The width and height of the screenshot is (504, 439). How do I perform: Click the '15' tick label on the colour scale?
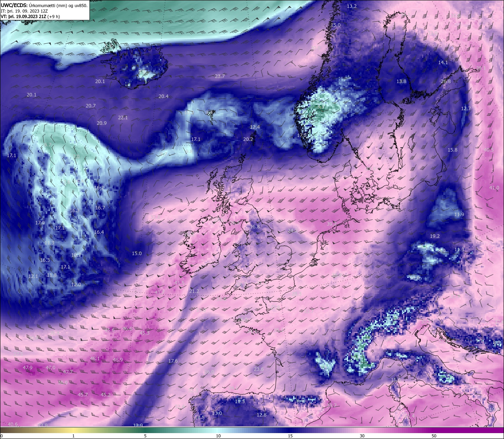[x=290, y=436]
